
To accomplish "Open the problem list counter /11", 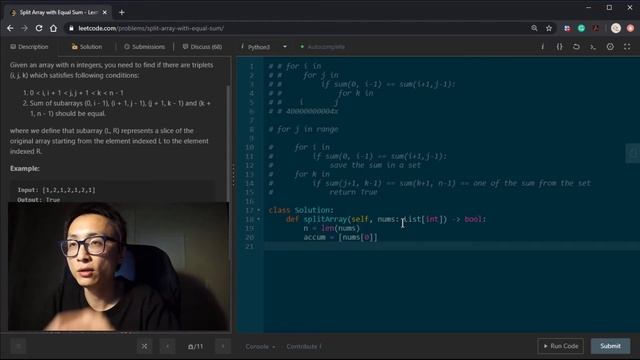I will [x=195, y=346].
